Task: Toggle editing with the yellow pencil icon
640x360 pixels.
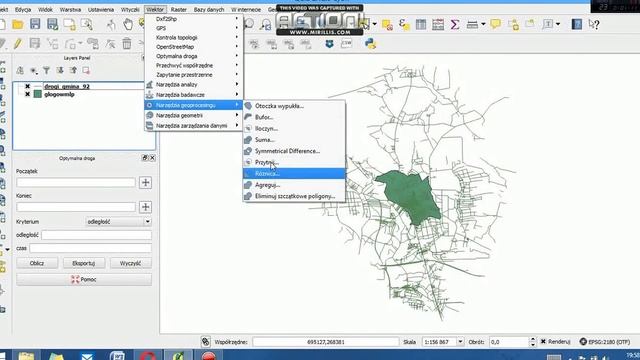Action: coord(18,43)
